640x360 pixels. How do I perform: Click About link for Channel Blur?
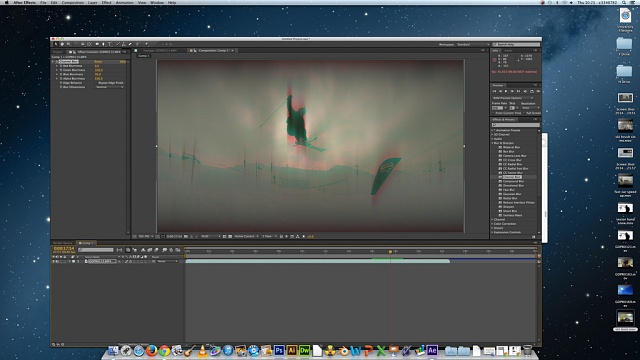122,62
